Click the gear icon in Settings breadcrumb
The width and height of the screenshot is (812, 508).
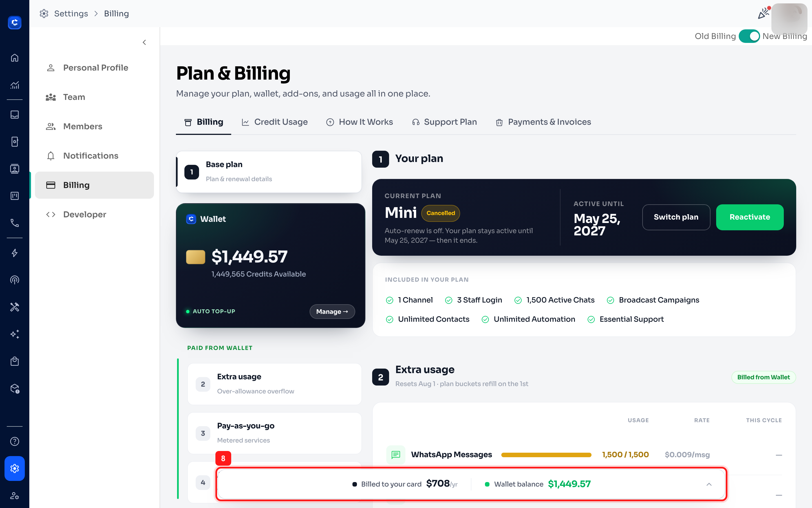point(44,14)
